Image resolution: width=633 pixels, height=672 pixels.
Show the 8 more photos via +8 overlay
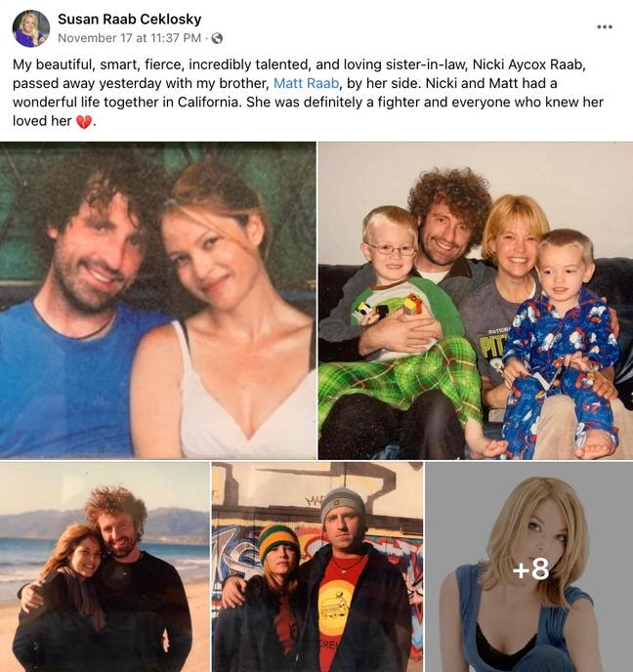coord(528,567)
